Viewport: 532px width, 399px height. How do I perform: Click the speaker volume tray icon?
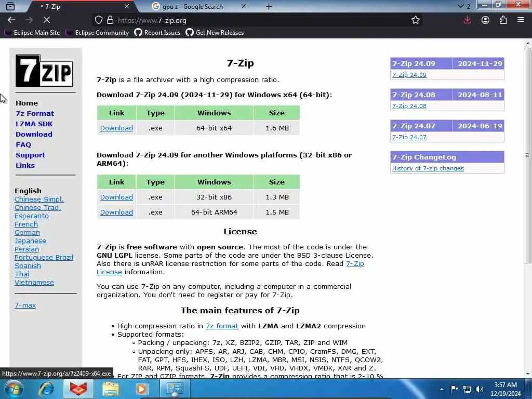479,389
